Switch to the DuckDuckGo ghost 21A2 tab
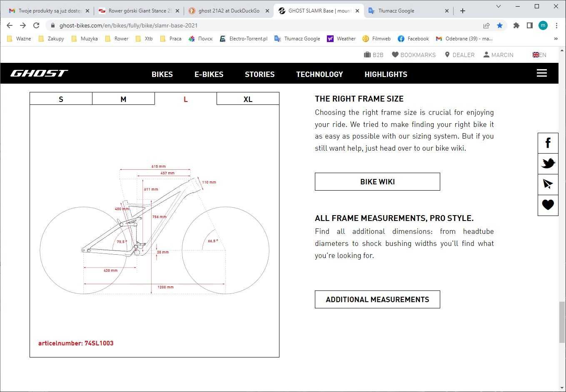The height and width of the screenshot is (392, 566). point(229,11)
